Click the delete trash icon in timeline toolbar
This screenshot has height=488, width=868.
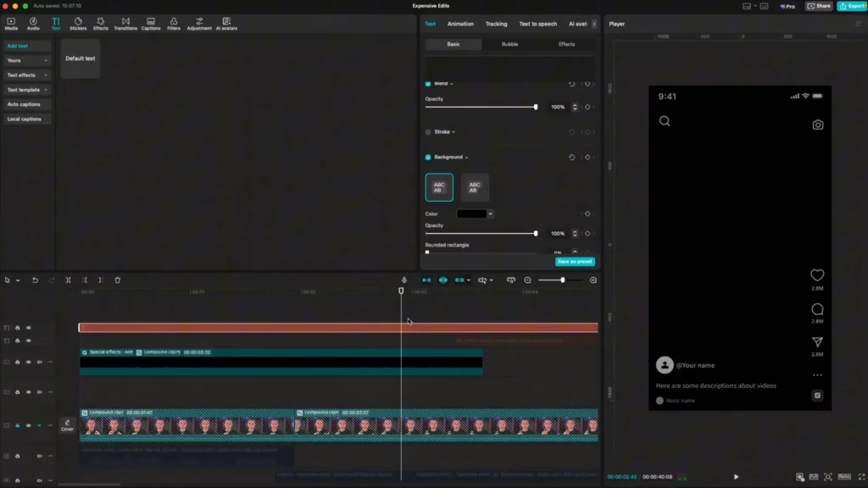[118, 280]
